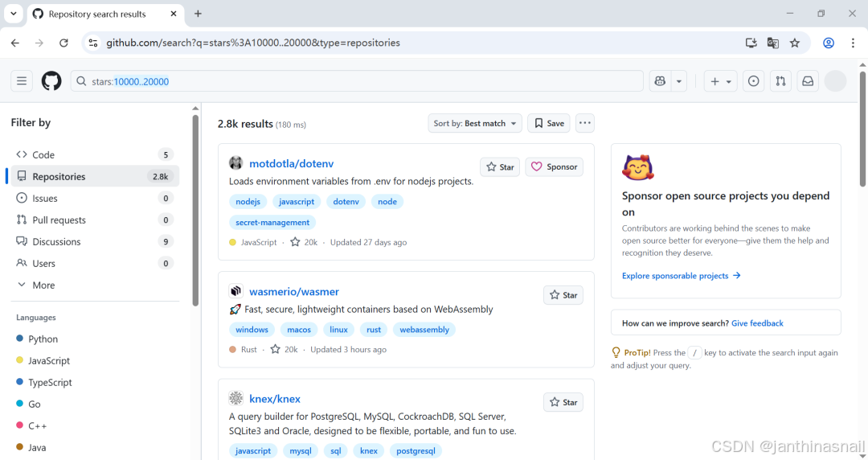Open the Copilot chat icon
The height and width of the screenshot is (460, 868).
[660, 81]
